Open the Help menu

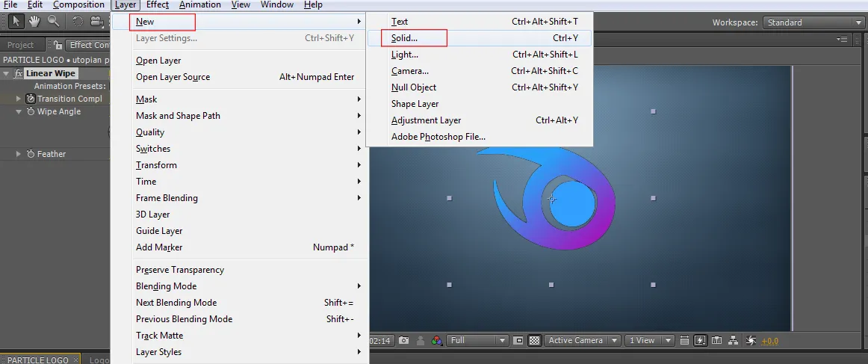tap(313, 5)
